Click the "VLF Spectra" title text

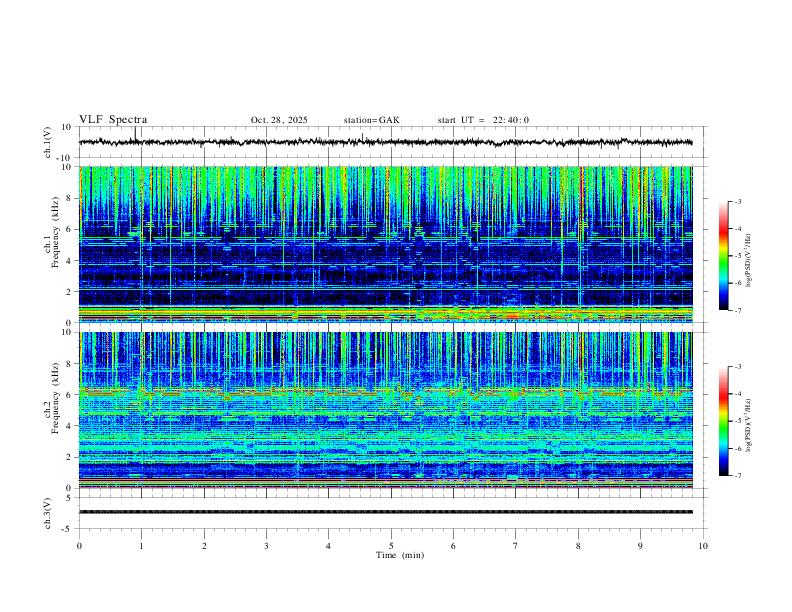(x=113, y=120)
